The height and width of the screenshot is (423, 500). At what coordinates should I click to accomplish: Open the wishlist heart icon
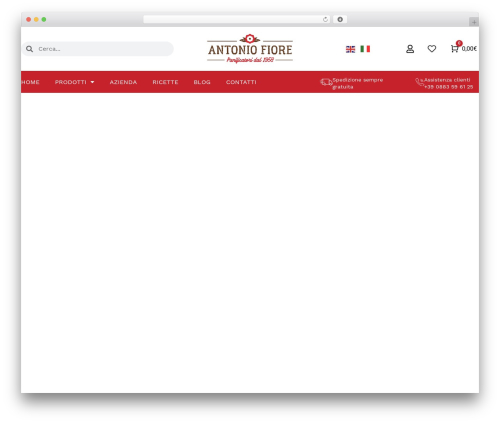(x=432, y=49)
